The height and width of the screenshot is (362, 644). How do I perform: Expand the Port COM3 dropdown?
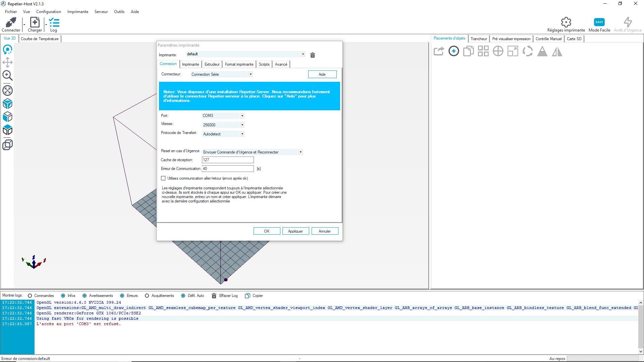(x=242, y=116)
